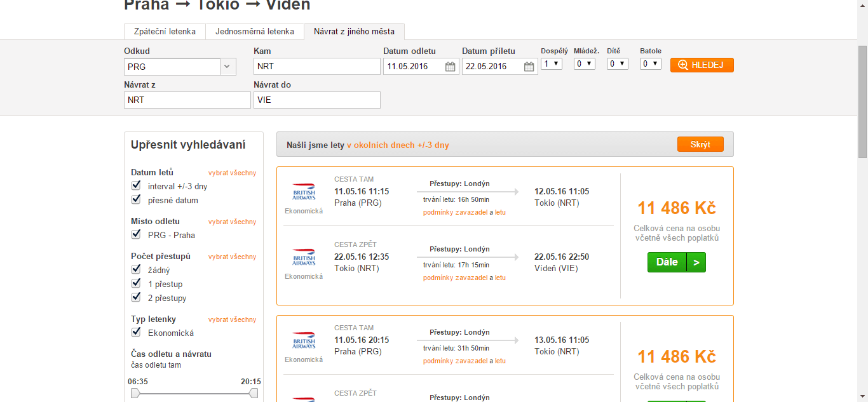Click 'vybrat všechny' next to Počet přestupů
868x402 pixels.
click(x=233, y=257)
